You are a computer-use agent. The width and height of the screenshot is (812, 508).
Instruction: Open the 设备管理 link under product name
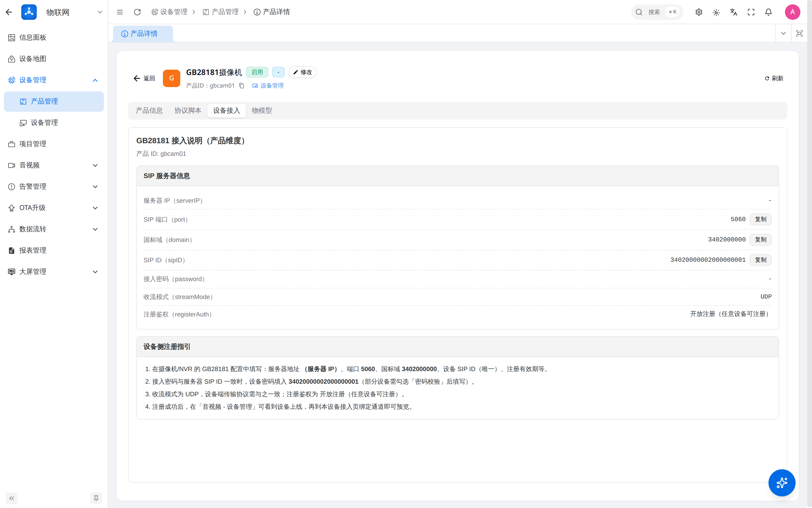click(x=268, y=86)
